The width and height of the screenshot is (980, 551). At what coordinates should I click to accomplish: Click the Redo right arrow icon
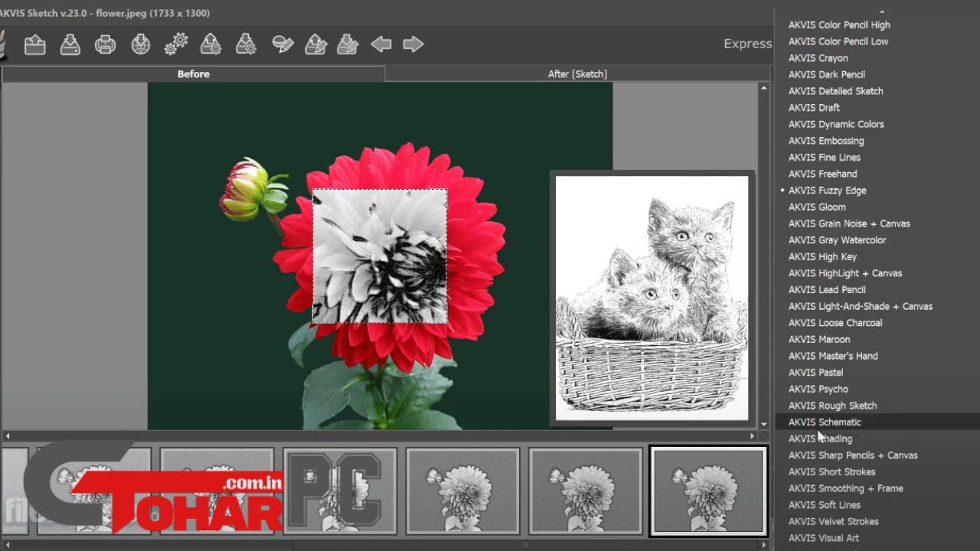pos(413,44)
